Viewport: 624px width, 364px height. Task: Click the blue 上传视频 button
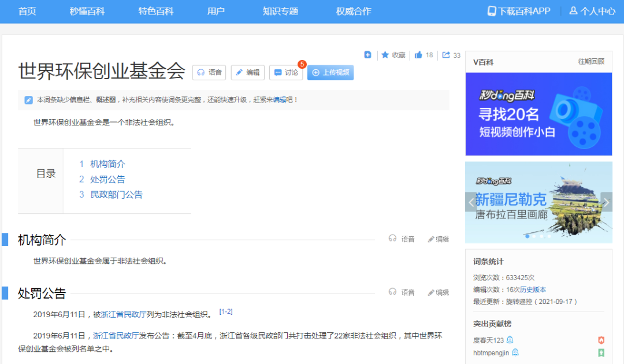click(330, 72)
